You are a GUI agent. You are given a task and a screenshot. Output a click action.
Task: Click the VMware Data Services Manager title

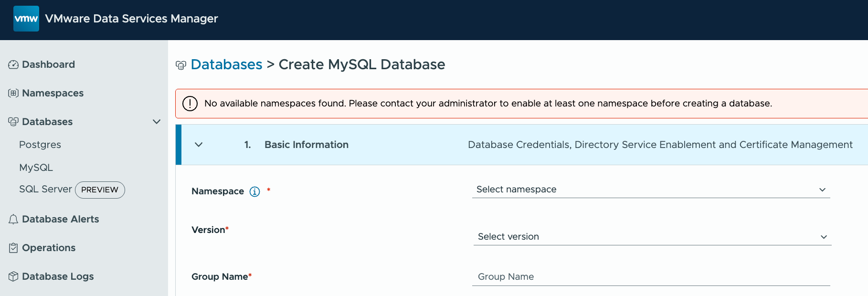(x=131, y=19)
